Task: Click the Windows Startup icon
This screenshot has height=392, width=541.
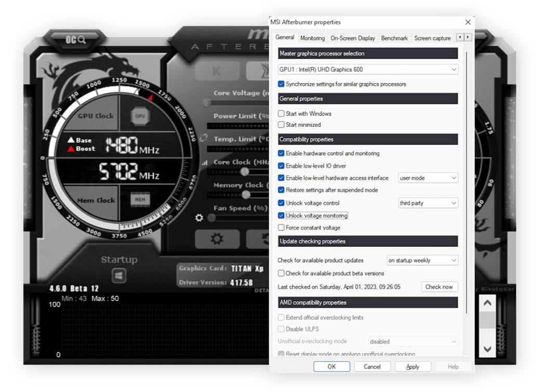Action: 119,276
